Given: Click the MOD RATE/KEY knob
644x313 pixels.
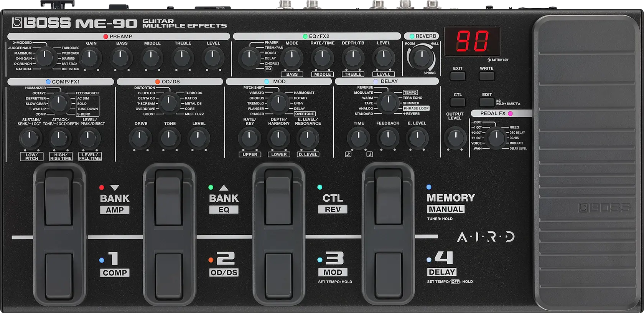Looking at the screenshot, I should pos(249,138).
